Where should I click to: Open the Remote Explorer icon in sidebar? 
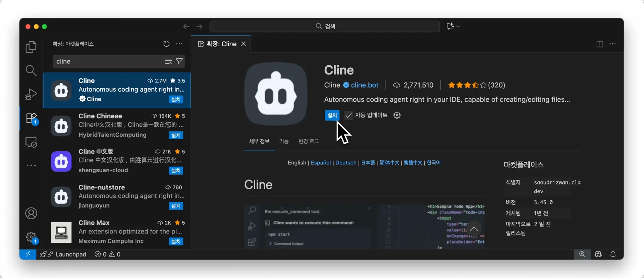[x=31, y=142]
